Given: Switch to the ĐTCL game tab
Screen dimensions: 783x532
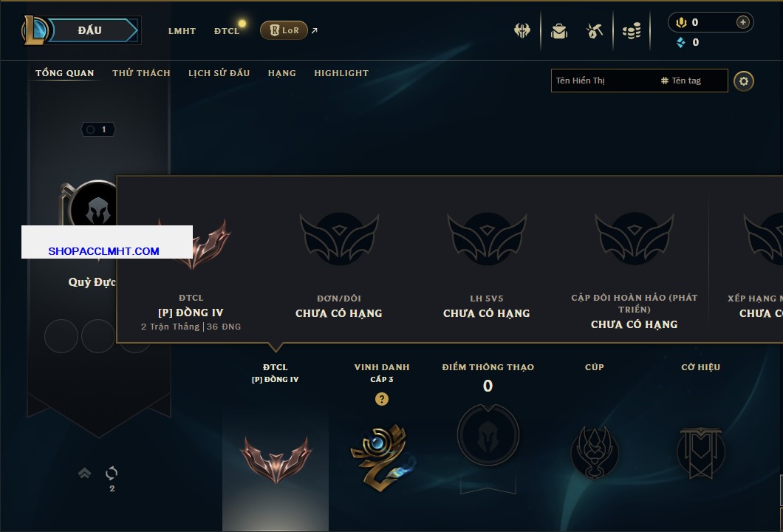Looking at the screenshot, I should [x=227, y=31].
